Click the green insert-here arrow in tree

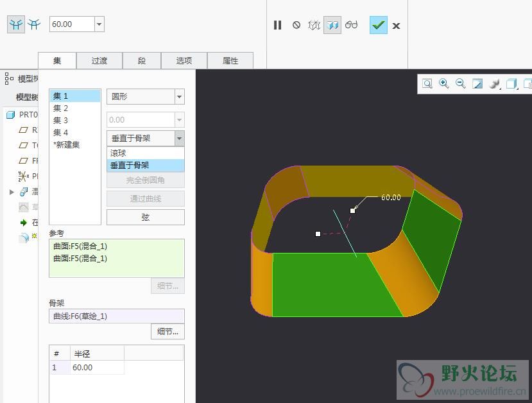[x=23, y=223]
